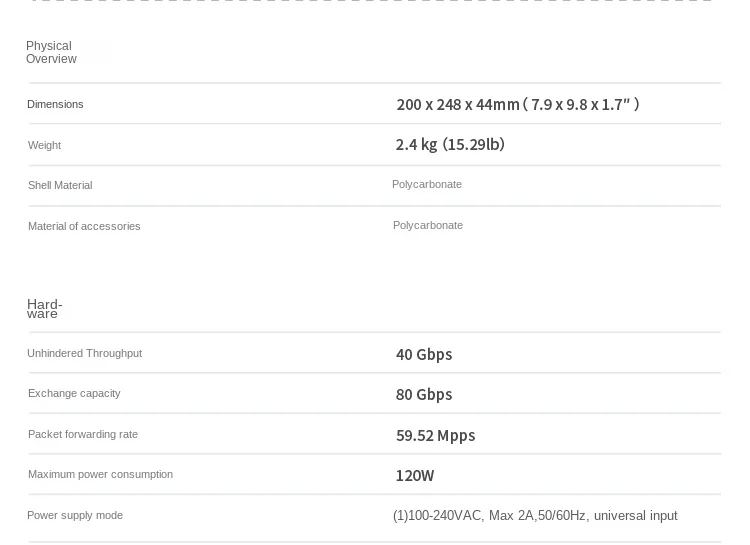Select the 40 Gbps throughput value
Viewport: 750px width, 545px height.
click(x=424, y=354)
